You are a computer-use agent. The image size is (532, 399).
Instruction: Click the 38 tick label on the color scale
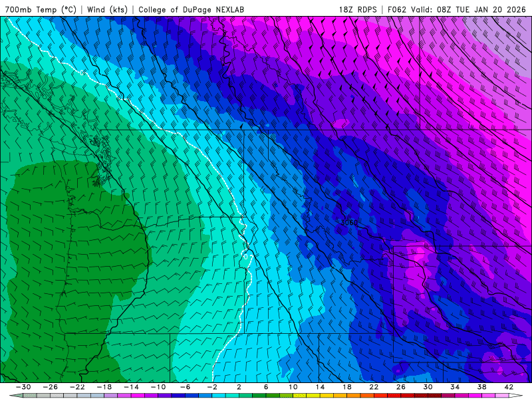pyautogui.click(x=481, y=387)
